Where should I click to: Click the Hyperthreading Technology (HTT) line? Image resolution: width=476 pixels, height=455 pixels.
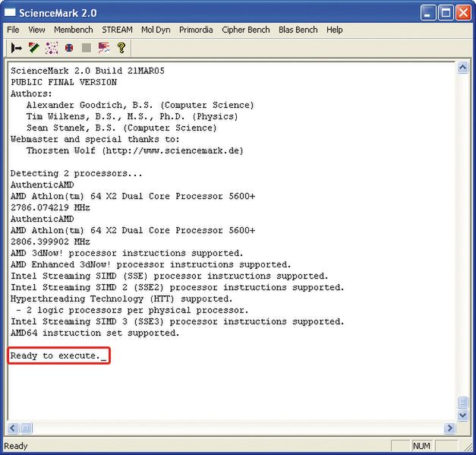[x=121, y=299]
